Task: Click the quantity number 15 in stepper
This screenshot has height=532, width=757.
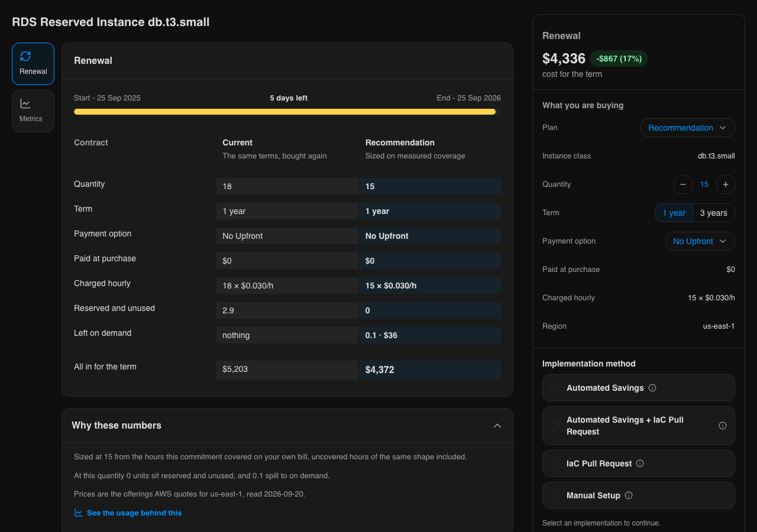Action: pos(704,184)
